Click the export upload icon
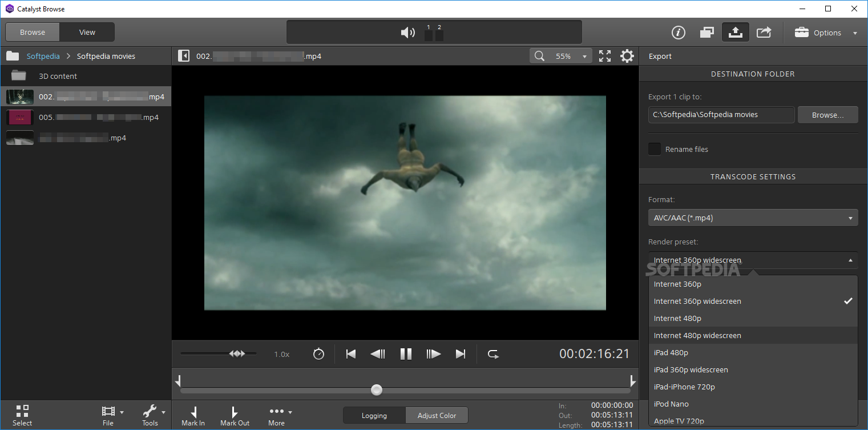 pyautogui.click(x=736, y=33)
